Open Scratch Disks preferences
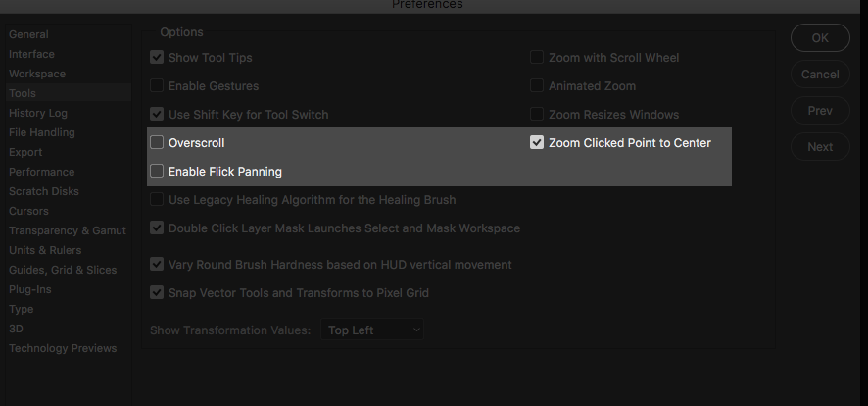Screen dimensions: 868x406 click(44, 191)
